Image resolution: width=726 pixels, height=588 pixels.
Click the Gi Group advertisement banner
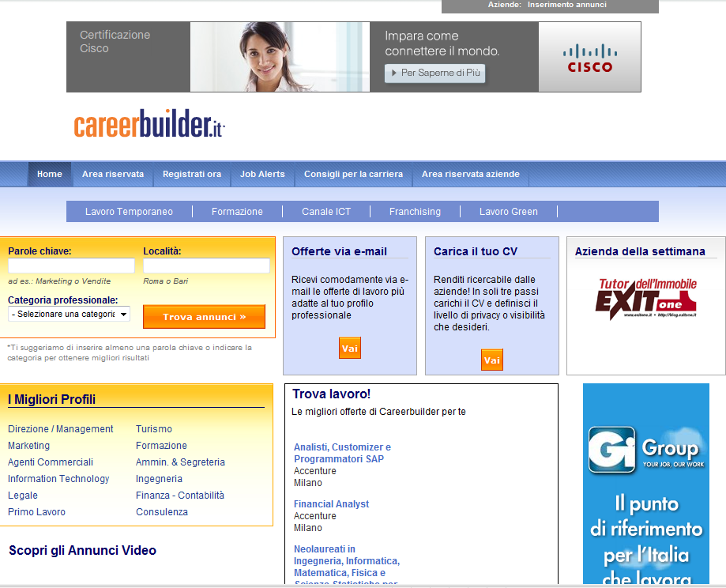646,483
